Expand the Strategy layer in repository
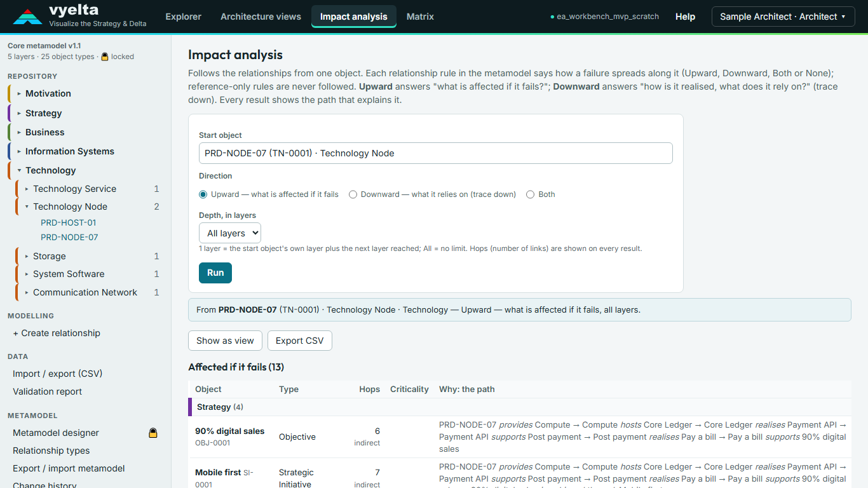 [x=19, y=113]
